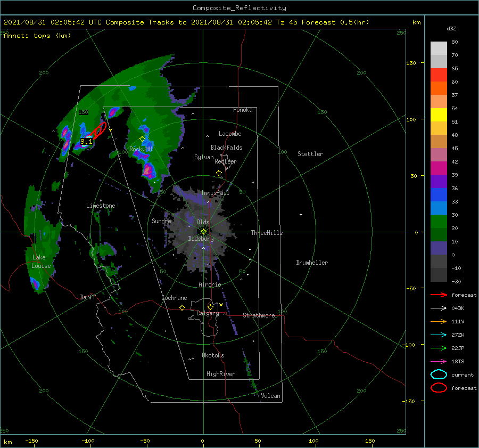
Task: Select the brown 45-48 dBZ swatch
Action: (x=439, y=142)
